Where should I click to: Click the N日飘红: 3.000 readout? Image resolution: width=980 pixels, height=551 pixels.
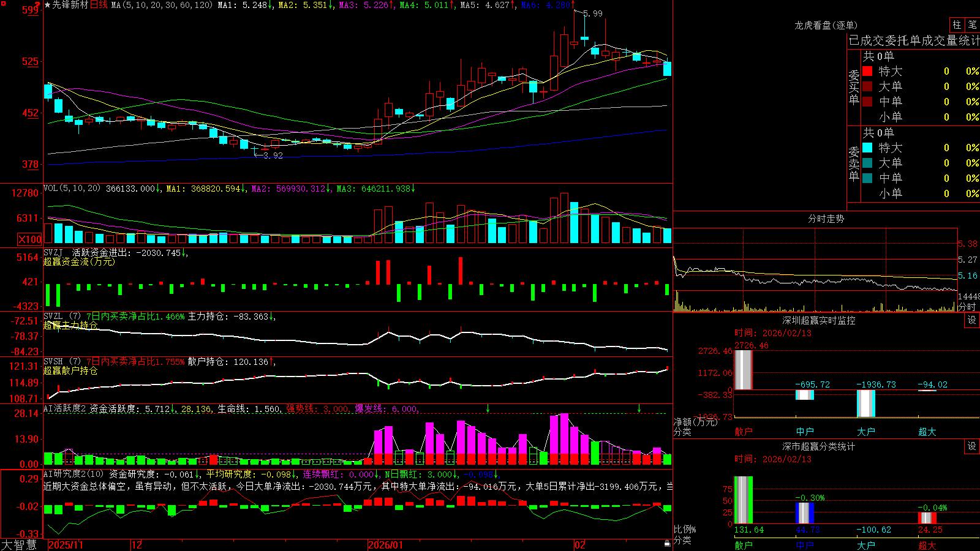point(421,474)
